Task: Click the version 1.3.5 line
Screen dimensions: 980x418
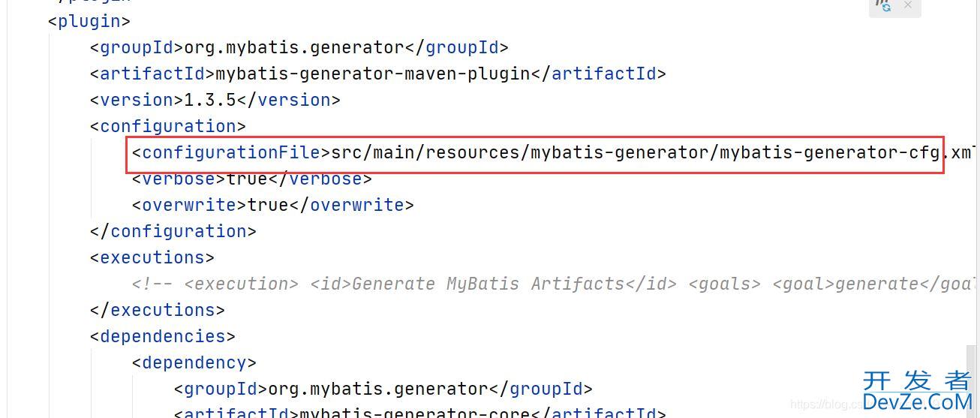Action: (215, 100)
